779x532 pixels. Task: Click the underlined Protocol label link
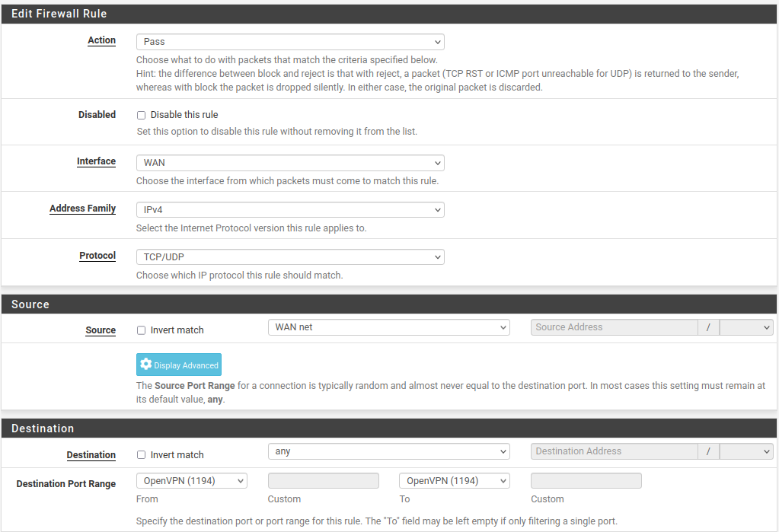[97, 256]
